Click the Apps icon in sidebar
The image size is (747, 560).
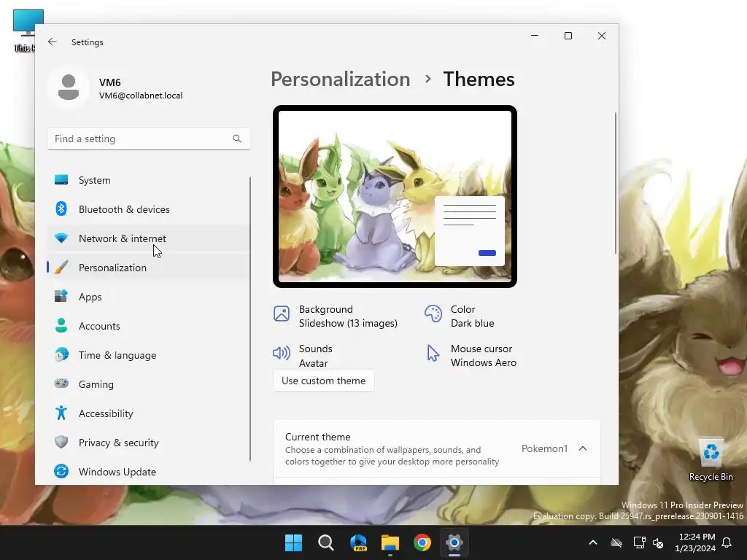click(61, 296)
